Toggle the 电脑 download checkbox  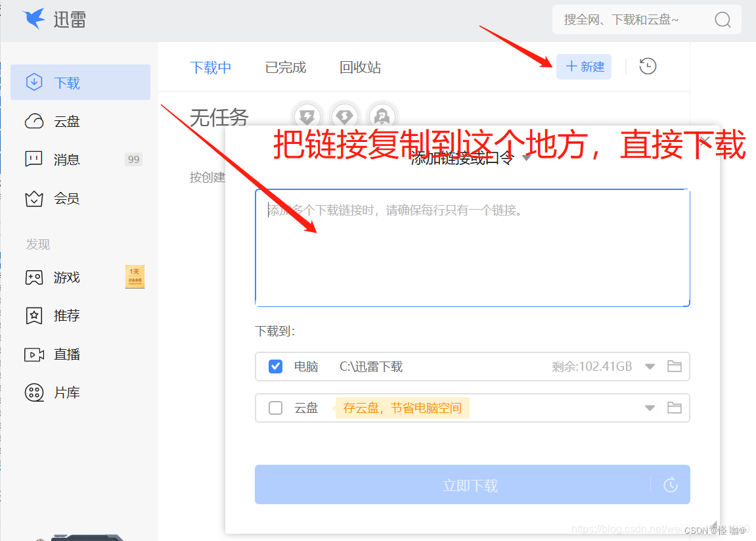(x=275, y=366)
